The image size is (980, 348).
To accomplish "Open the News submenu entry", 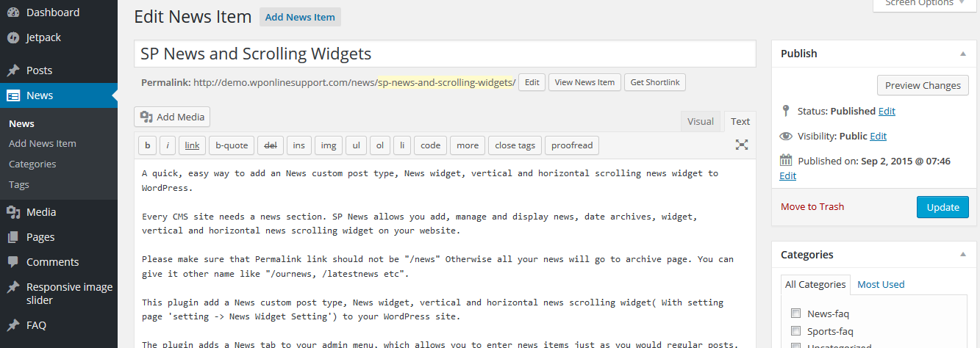I will 22,123.
